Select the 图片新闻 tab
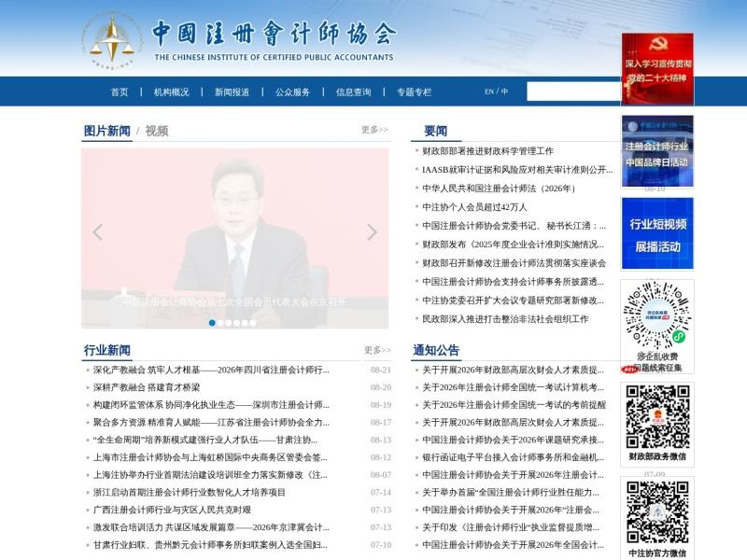 (106, 131)
